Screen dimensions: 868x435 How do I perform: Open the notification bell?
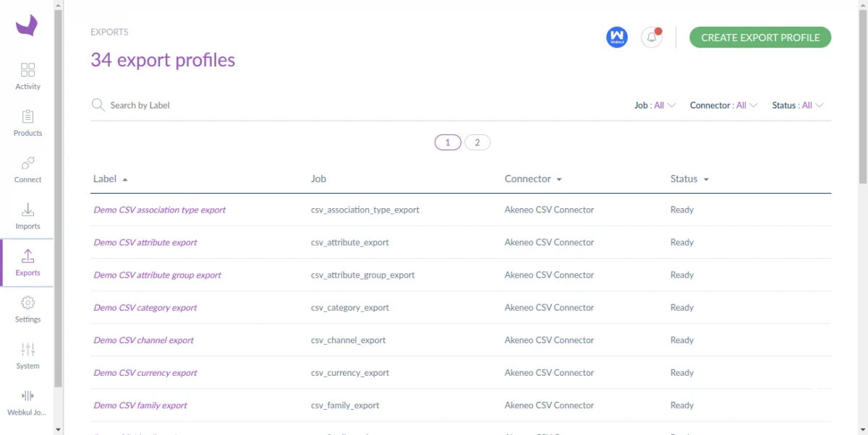pyautogui.click(x=651, y=37)
